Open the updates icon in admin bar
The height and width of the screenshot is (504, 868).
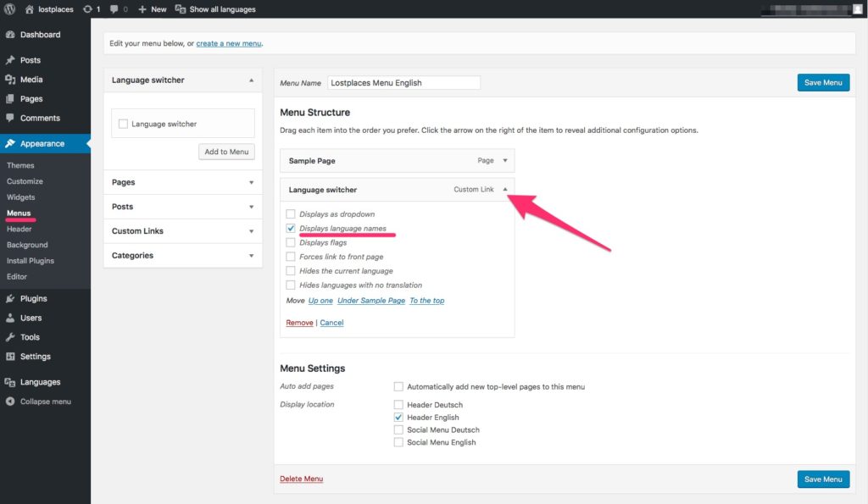click(x=87, y=8)
